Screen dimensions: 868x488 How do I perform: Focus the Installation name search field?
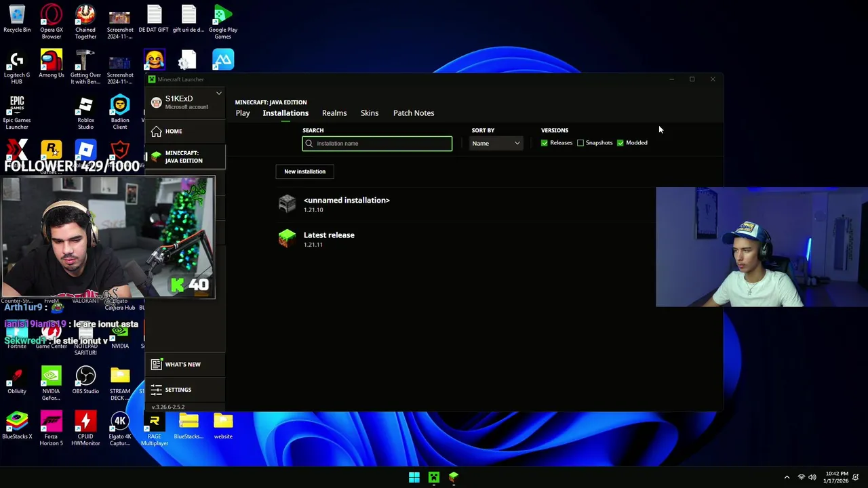pos(377,144)
